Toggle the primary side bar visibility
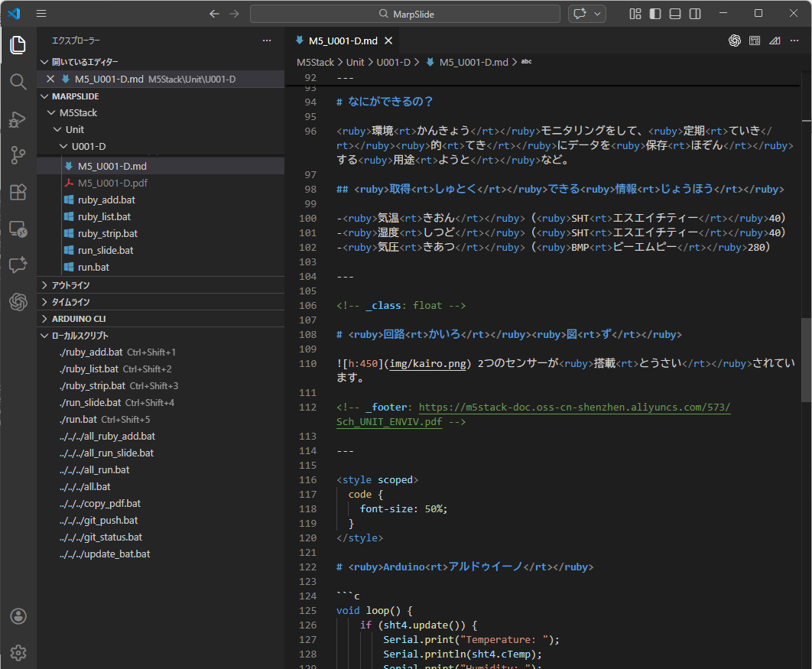The width and height of the screenshot is (812, 669). (x=655, y=14)
